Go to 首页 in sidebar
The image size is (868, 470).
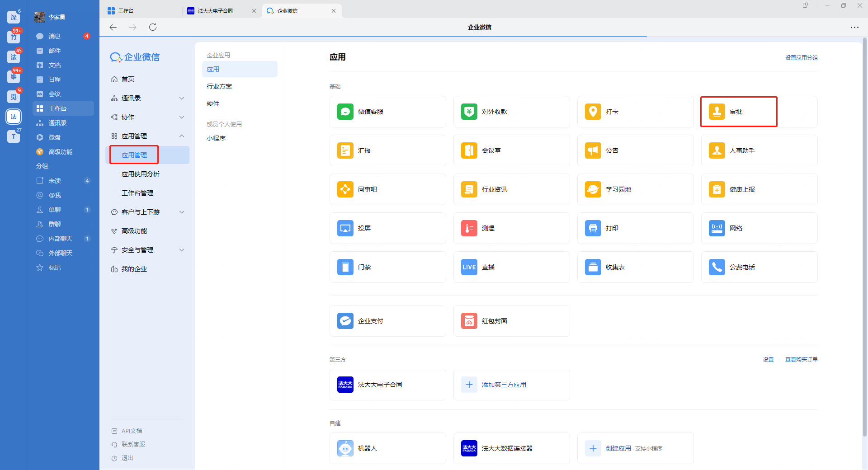click(128, 79)
